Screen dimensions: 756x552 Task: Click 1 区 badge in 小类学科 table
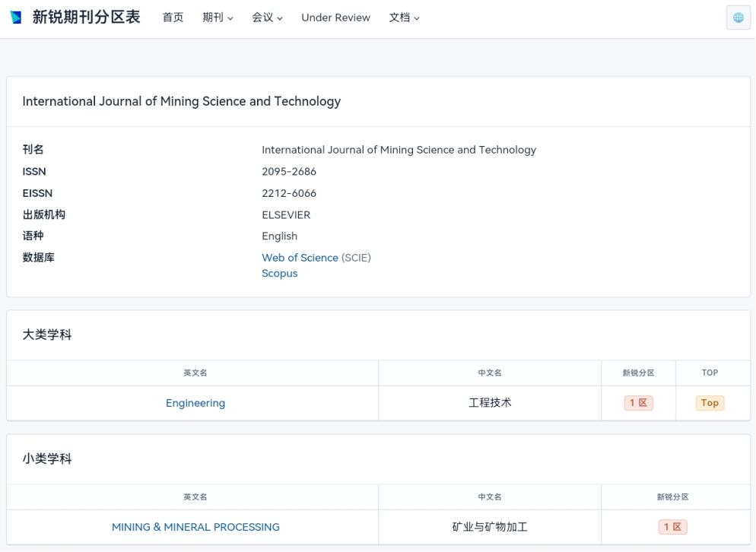point(672,527)
